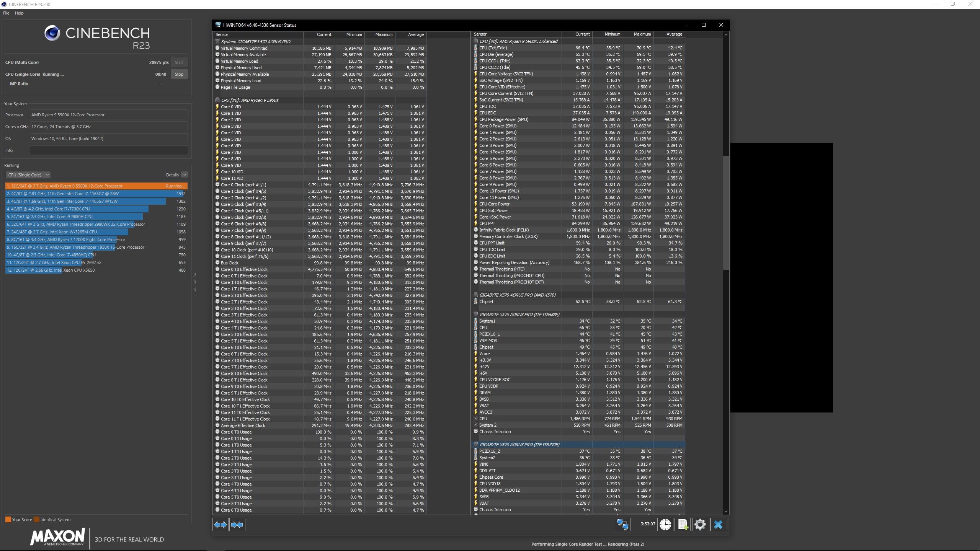This screenshot has width=980, height=551.
Task: Click the HWiNFO expand columns arrows icon
Action: [220, 525]
